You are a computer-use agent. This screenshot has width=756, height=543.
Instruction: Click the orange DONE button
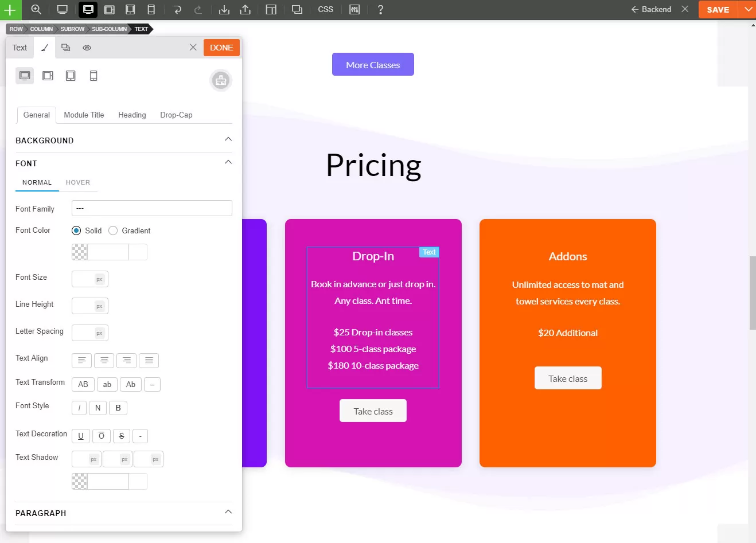221,48
